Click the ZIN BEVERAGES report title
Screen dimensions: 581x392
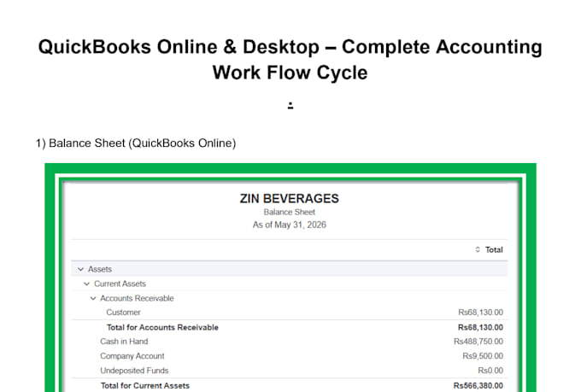click(x=289, y=199)
